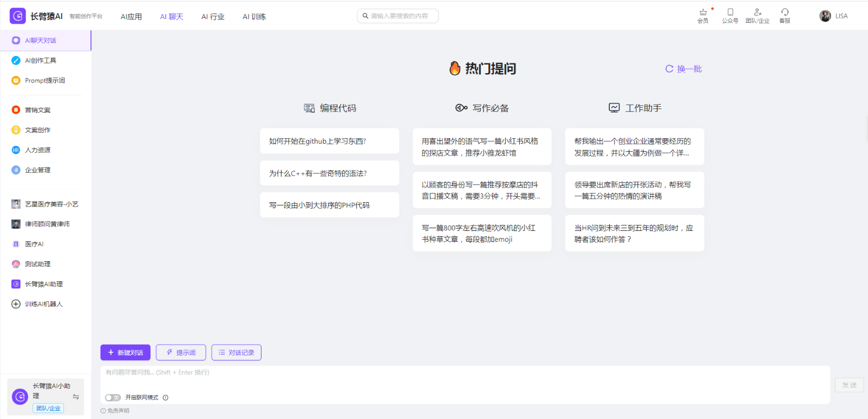Select the AI创作工具 sidebar icon
This screenshot has height=419, width=868.
pos(16,61)
